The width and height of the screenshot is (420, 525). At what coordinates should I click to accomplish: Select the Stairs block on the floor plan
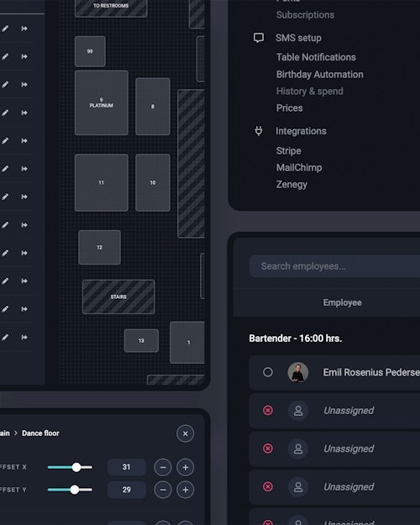point(118,297)
